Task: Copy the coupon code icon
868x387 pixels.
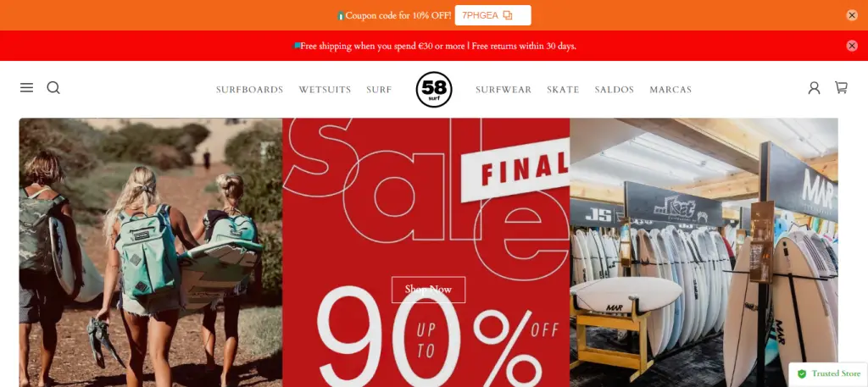Action: (x=508, y=15)
